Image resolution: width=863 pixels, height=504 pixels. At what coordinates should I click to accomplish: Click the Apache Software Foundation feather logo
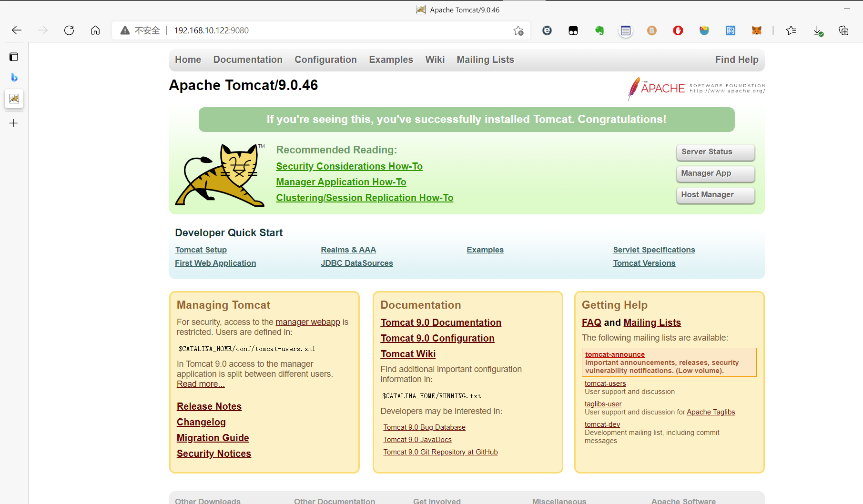click(x=696, y=88)
